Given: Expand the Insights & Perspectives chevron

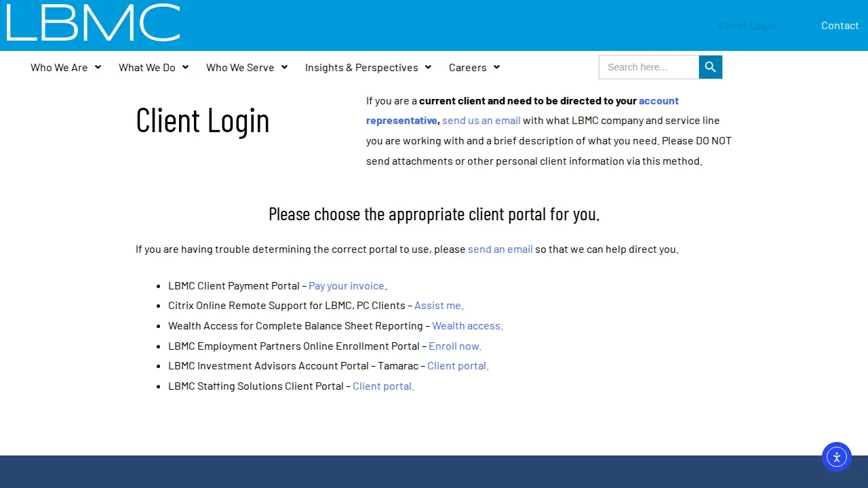Looking at the screenshot, I should tap(428, 67).
